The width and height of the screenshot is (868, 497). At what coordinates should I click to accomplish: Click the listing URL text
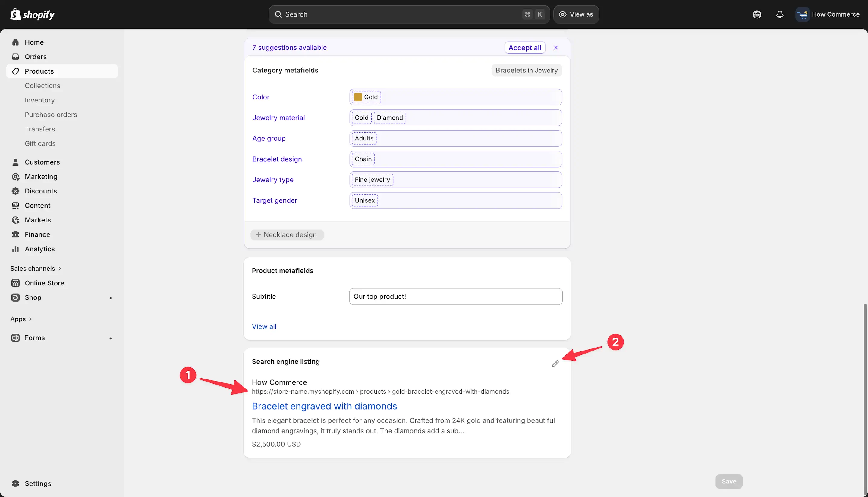(381, 392)
